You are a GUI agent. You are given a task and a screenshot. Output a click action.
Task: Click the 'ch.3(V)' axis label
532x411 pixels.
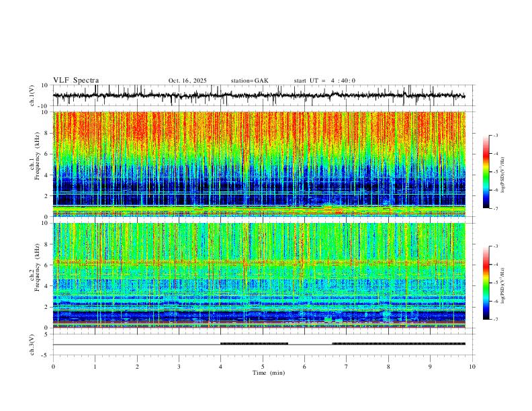click(x=32, y=345)
